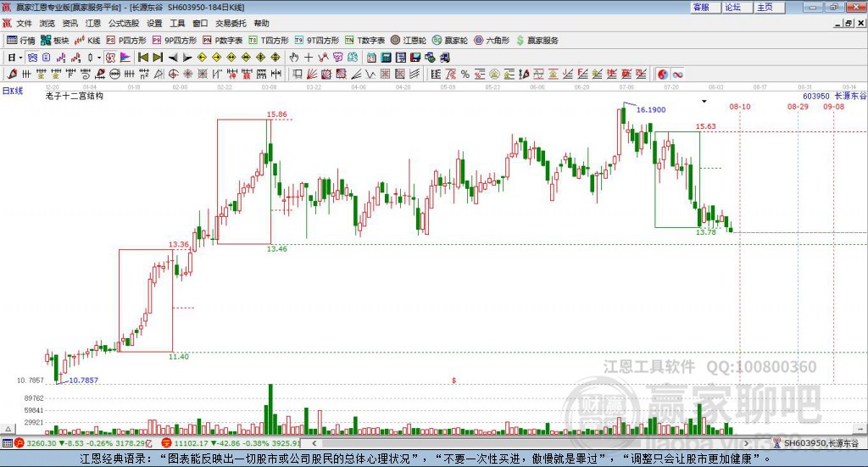Click the 09-08 date marker

pyautogui.click(x=834, y=106)
